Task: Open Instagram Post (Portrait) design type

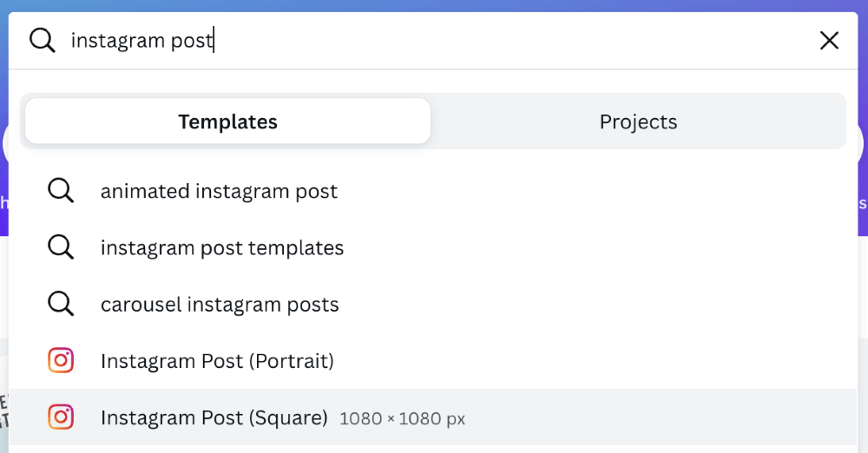Action: [x=217, y=361]
